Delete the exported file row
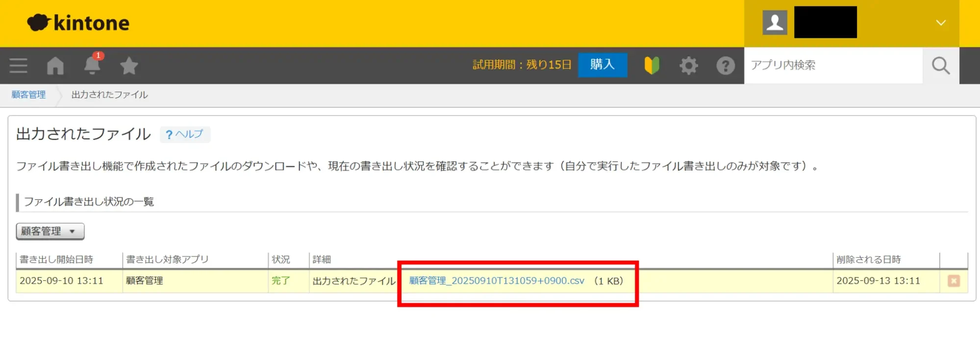The image size is (980, 344). 953,281
